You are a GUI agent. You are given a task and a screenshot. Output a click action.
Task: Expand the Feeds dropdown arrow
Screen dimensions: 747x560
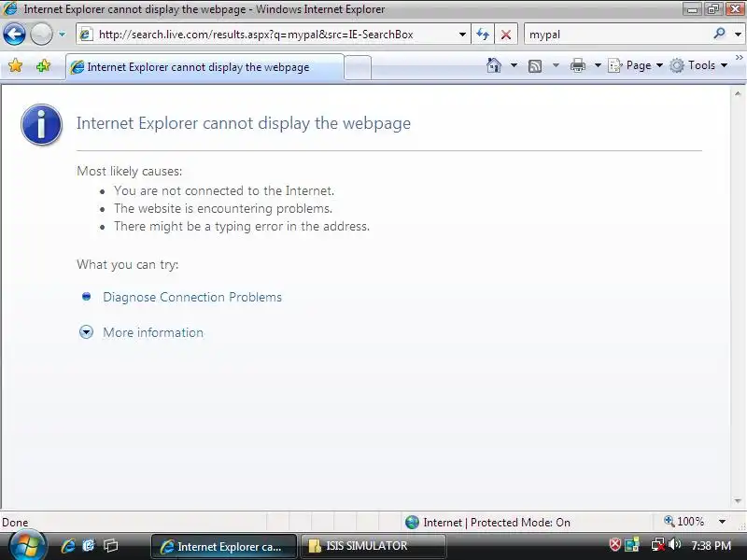(556, 65)
